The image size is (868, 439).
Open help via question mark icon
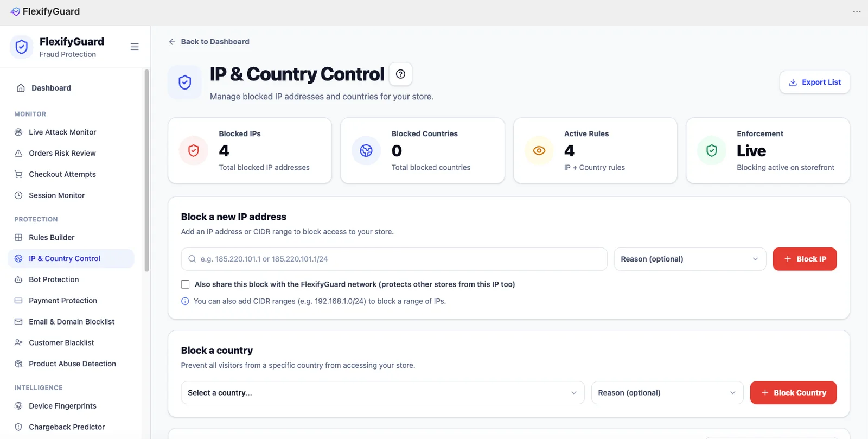(400, 74)
